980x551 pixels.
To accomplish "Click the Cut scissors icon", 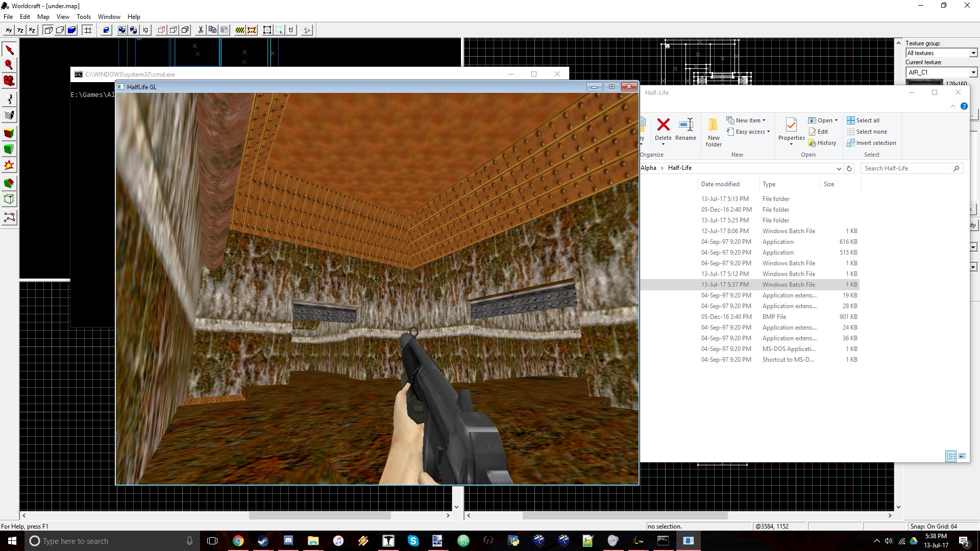I will tap(201, 30).
